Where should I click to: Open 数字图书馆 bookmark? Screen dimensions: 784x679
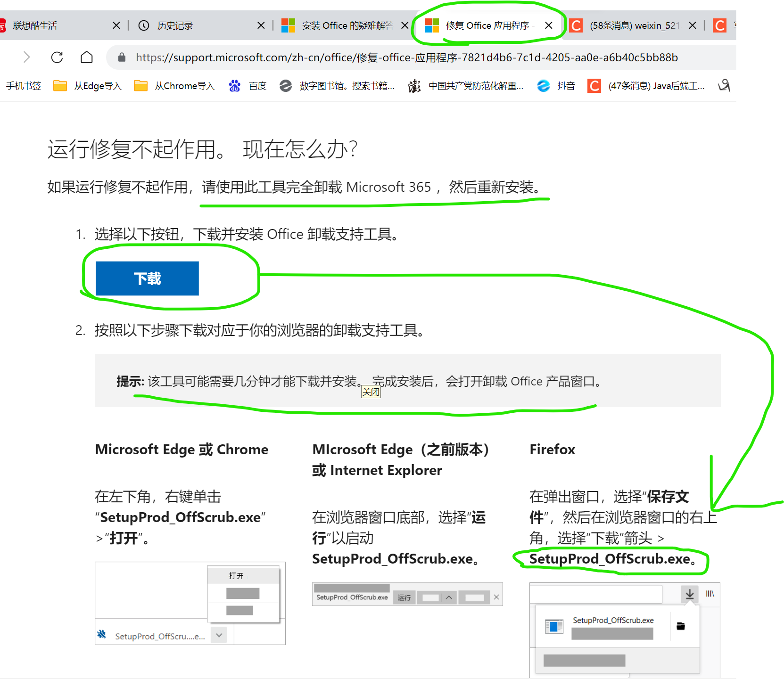coord(337,86)
